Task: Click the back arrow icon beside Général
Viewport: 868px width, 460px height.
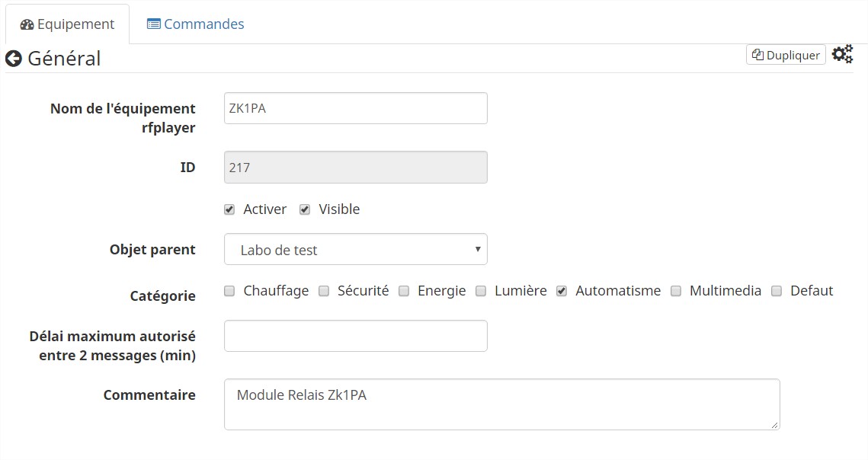Action: click(x=13, y=59)
